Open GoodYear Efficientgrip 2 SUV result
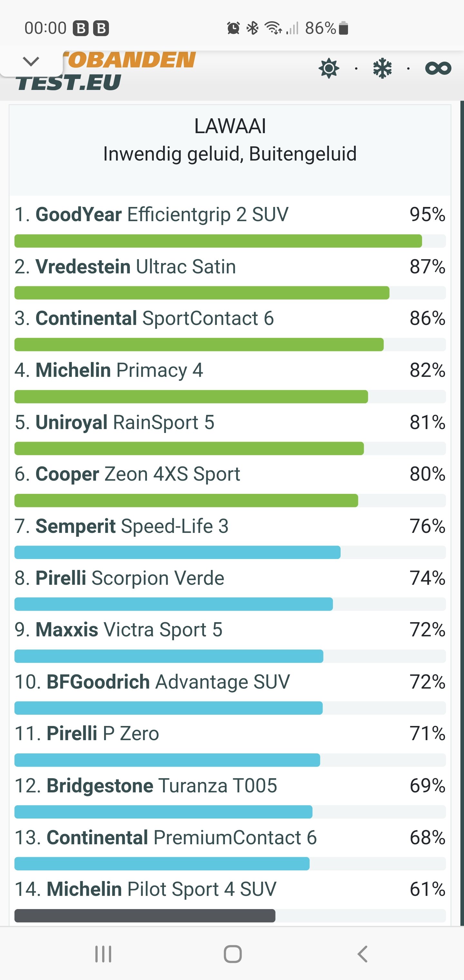Screen dimensions: 464x980 coord(162,215)
